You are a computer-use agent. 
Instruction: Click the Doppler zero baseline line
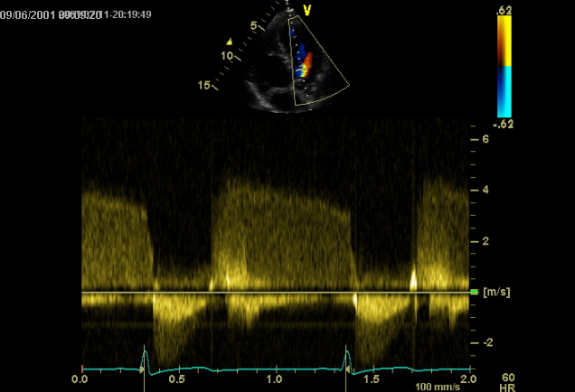click(x=271, y=292)
